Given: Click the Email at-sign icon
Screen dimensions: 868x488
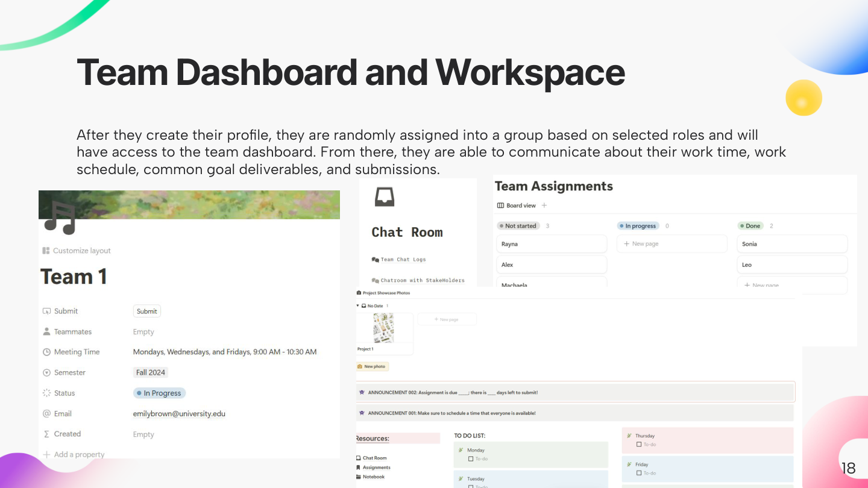Looking at the screenshot, I should click(x=46, y=413).
